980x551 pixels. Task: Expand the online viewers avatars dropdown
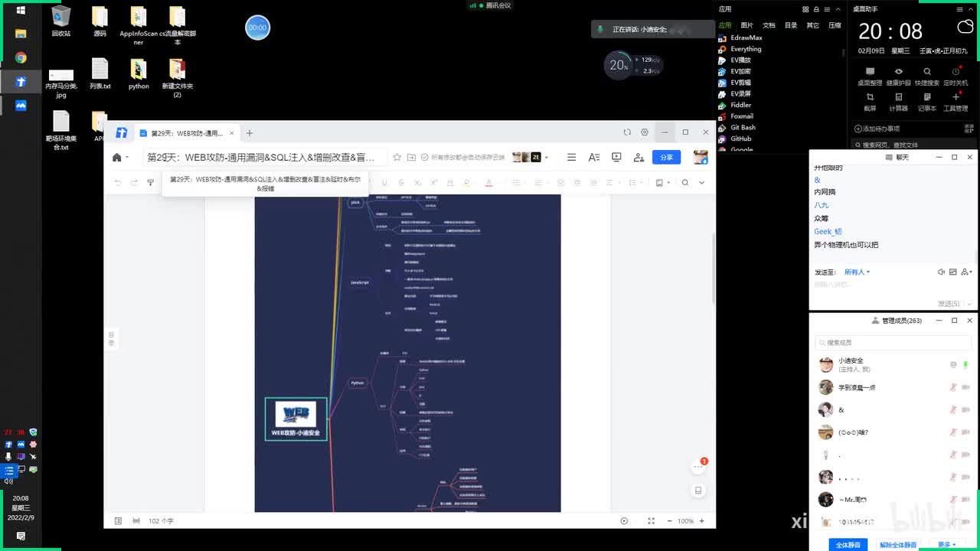click(530, 157)
